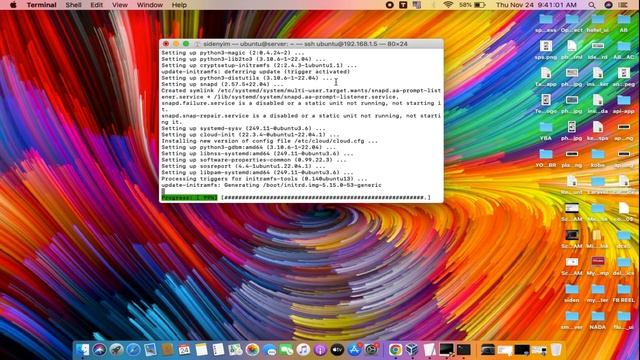This screenshot has height=360, width=640.
Task: Open the Edit menu
Action: point(96,5)
